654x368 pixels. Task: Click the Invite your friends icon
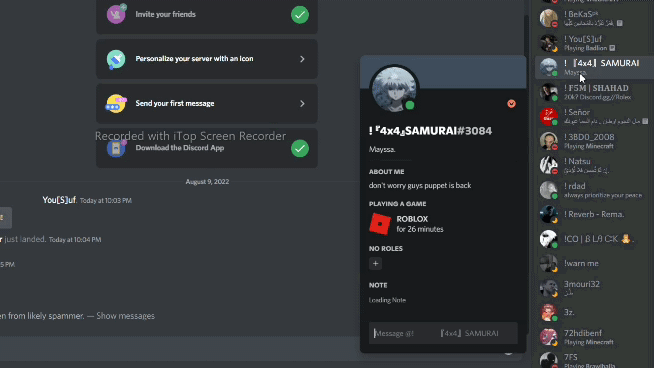(116, 14)
